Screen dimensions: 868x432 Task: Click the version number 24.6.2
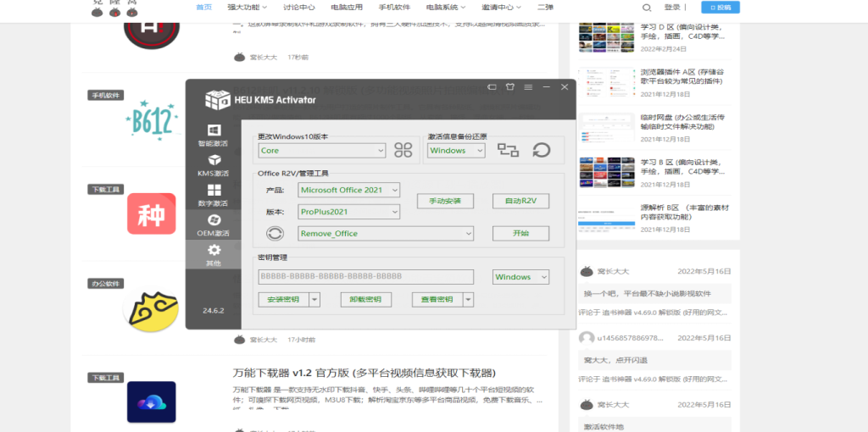[x=213, y=310]
